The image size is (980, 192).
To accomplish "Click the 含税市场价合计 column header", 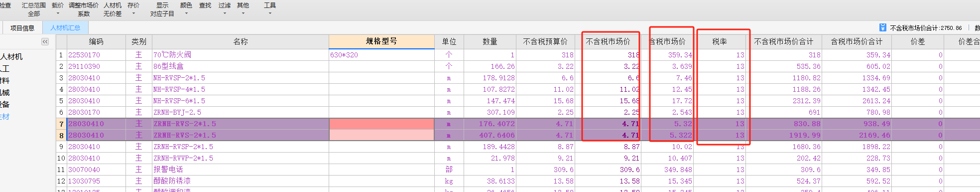I will point(857,42).
